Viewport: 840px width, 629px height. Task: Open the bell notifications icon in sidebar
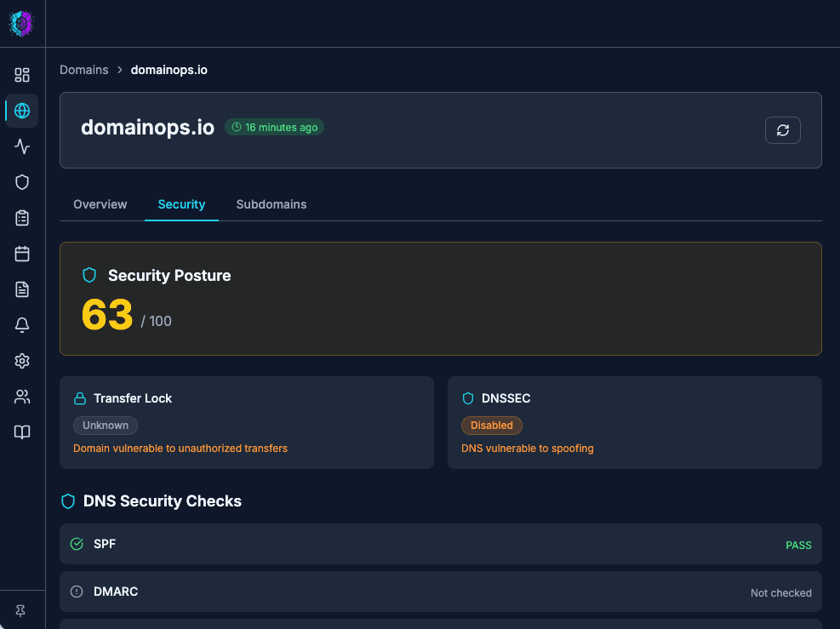point(22,325)
